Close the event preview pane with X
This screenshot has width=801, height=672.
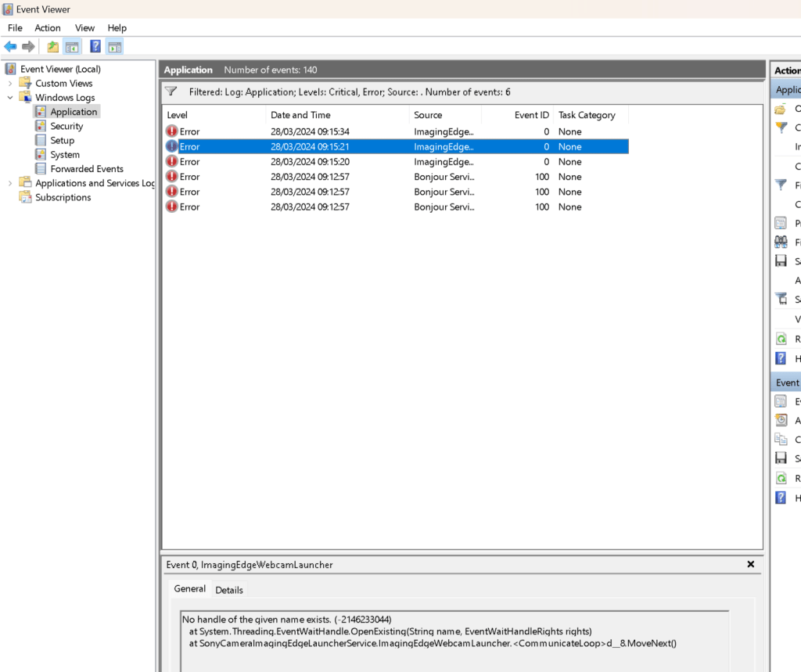point(750,564)
